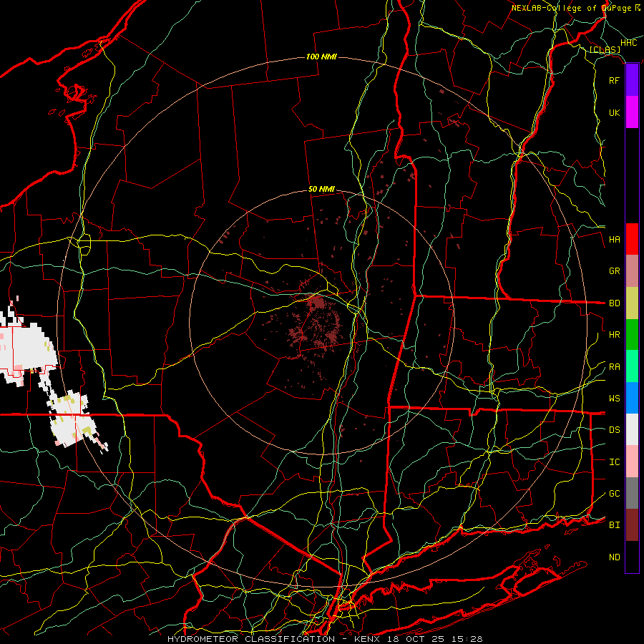
Task: Click the IC legend label
Action: pos(614,462)
